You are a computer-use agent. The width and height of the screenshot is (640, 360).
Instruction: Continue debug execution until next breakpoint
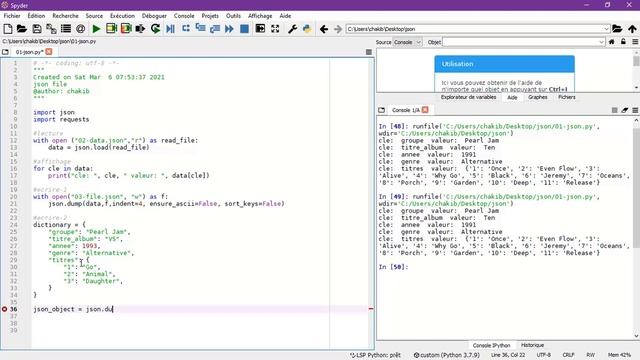point(229,29)
